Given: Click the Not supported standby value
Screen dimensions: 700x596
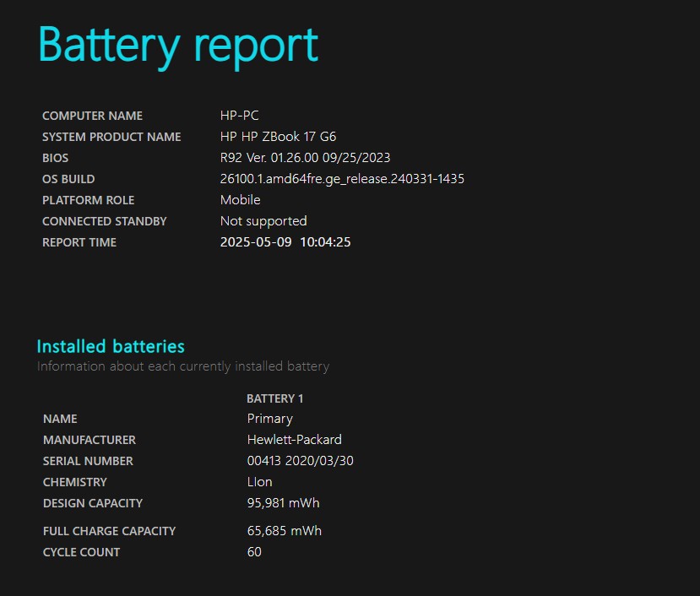Looking at the screenshot, I should coord(263,221).
